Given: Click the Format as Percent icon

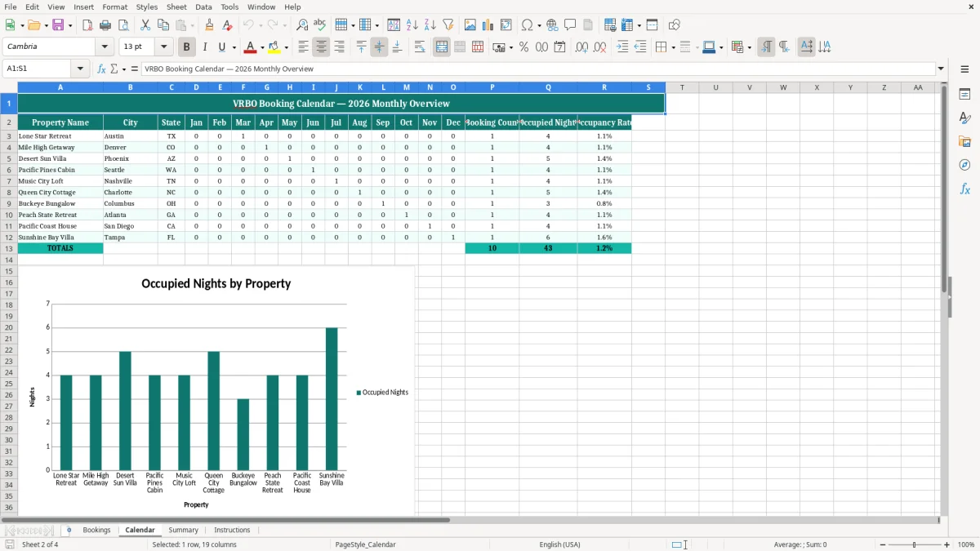Looking at the screenshot, I should click(x=523, y=47).
